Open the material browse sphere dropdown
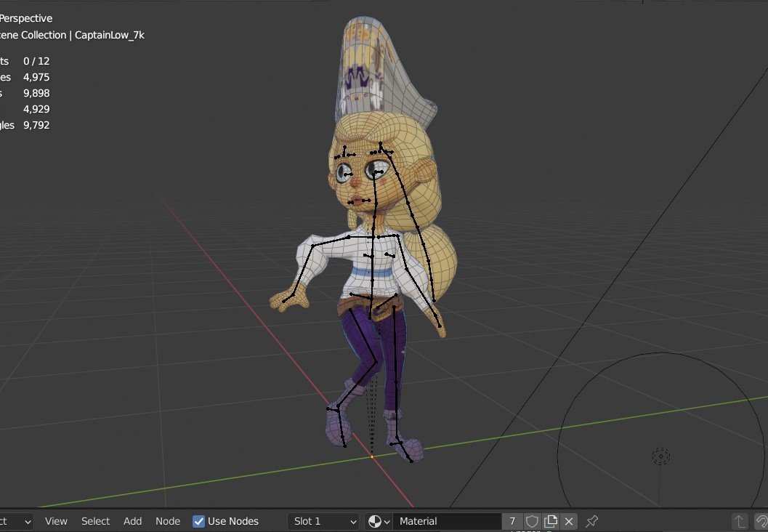Screen dimensions: 768x532 click(379, 521)
